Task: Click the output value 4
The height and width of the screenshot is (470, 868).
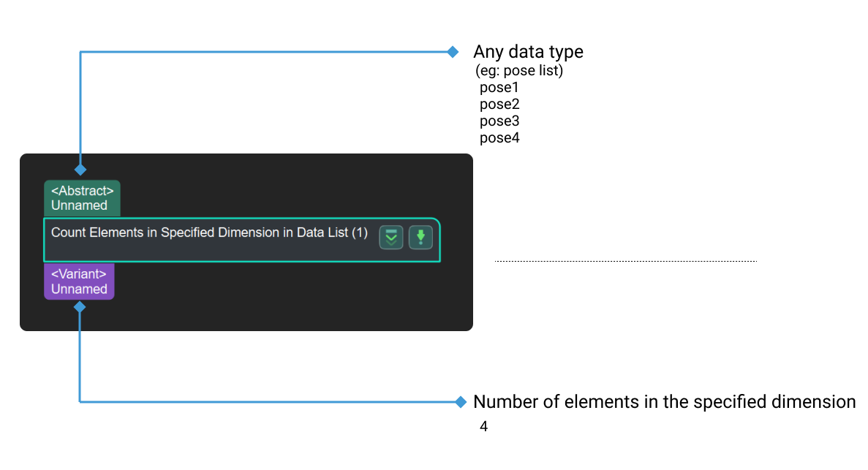Action: click(483, 426)
